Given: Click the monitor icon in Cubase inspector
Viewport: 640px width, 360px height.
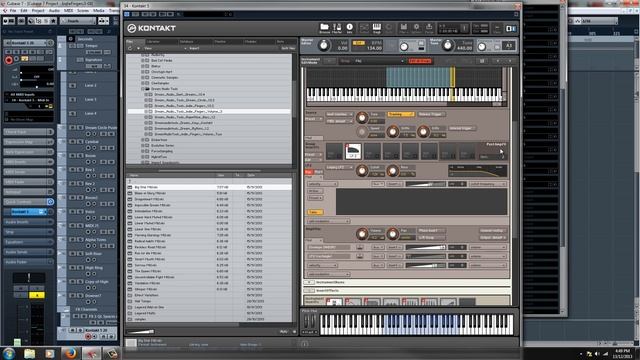Looking at the screenshot, I should pos(17,59).
